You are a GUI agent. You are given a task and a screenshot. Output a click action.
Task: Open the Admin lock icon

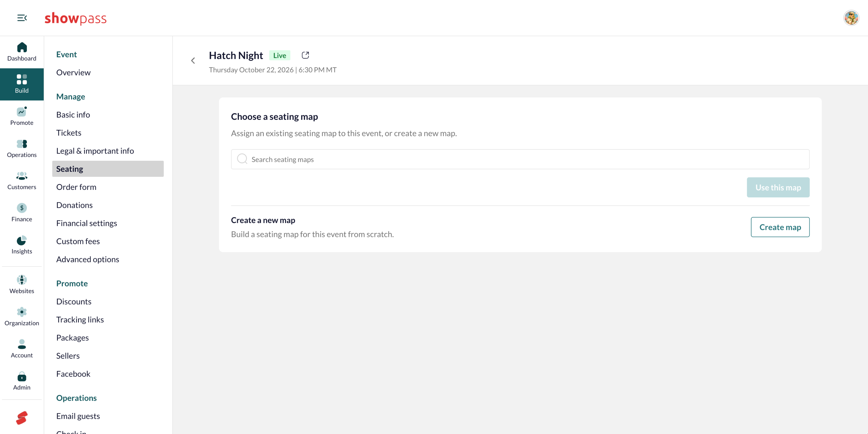22,376
